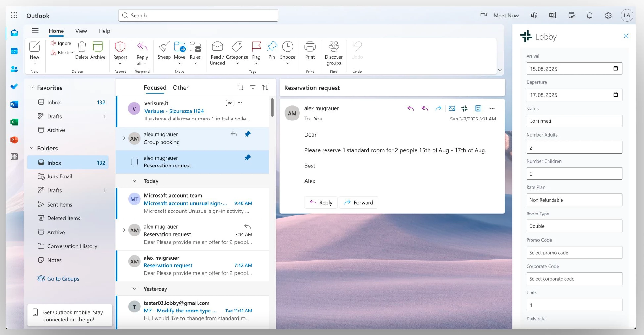Click the Reply button below the message
Screen dimensions: 644x335
click(x=321, y=202)
